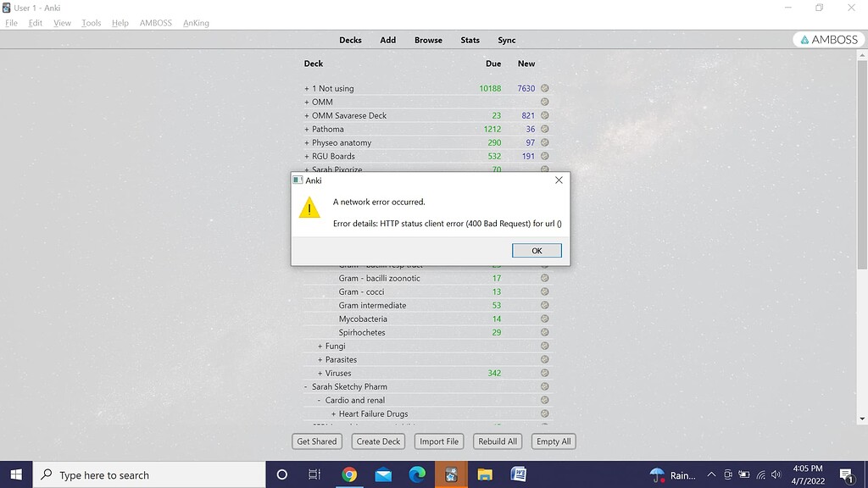Image resolution: width=868 pixels, height=488 pixels.
Task: Open the options gear for deck 1 Not using
Action: 543,88
